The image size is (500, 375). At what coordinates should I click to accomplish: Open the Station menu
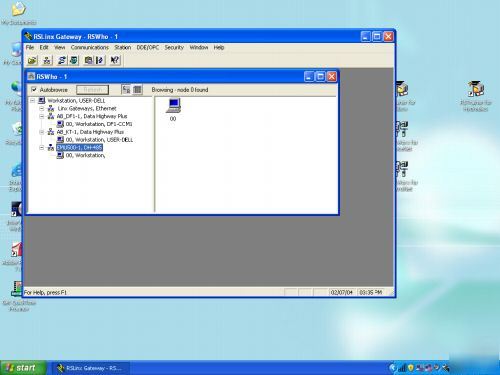click(123, 47)
